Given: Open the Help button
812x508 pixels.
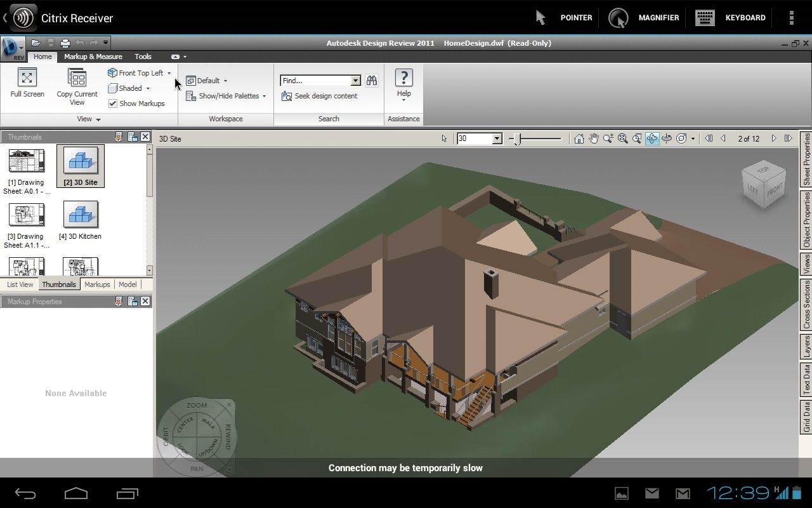Looking at the screenshot, I should [404, 86].
